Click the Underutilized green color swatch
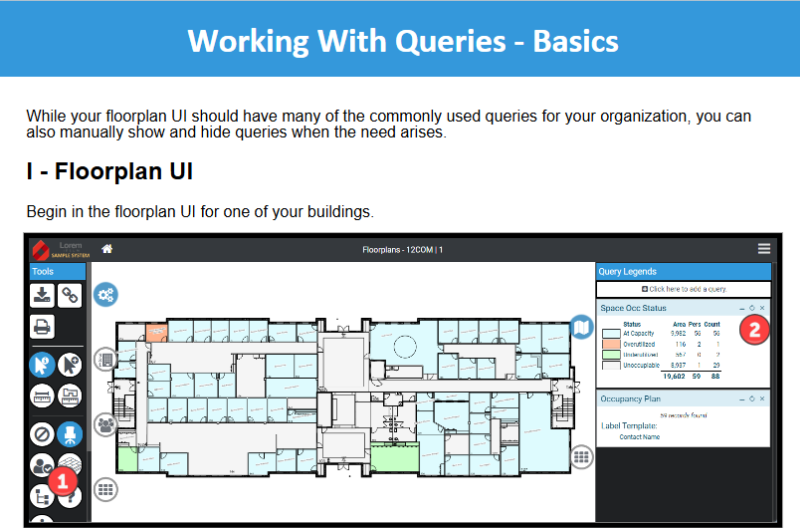800x529 pixels. tap(610, 355)
